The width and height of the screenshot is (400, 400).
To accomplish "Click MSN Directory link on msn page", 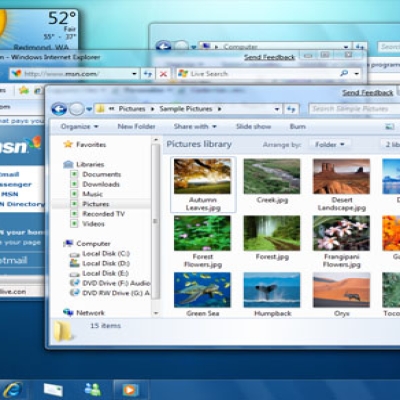I will 22,204.
